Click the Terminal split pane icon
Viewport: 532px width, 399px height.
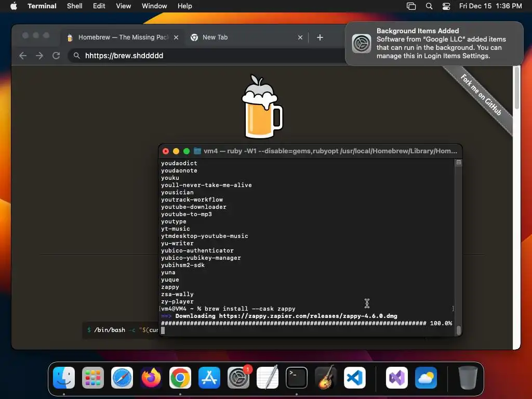458,163
